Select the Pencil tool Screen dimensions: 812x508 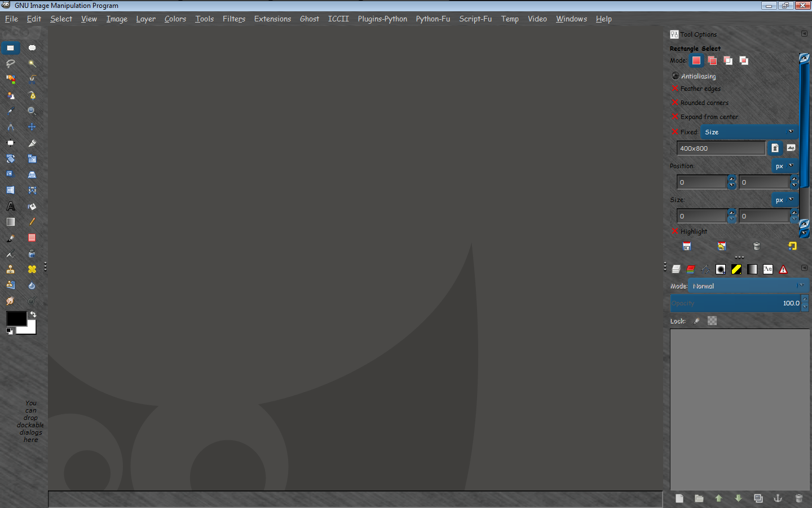coord(32,222)
